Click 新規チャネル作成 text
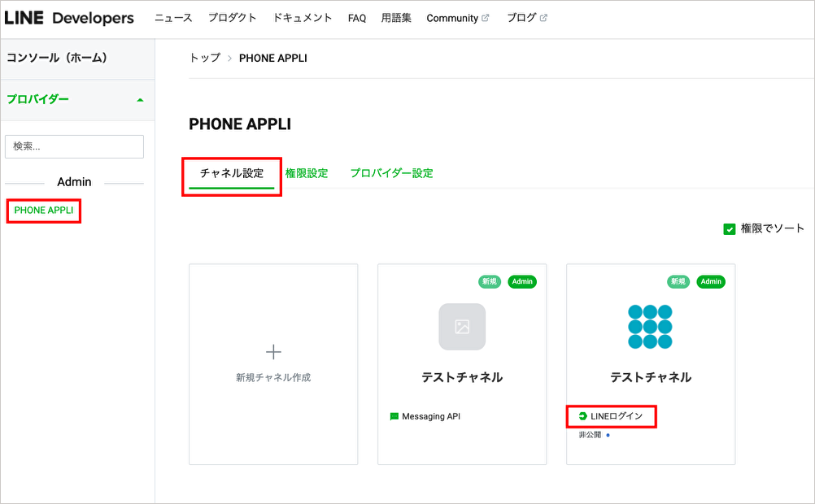This screenshot has width=815, height=504. 273,378
